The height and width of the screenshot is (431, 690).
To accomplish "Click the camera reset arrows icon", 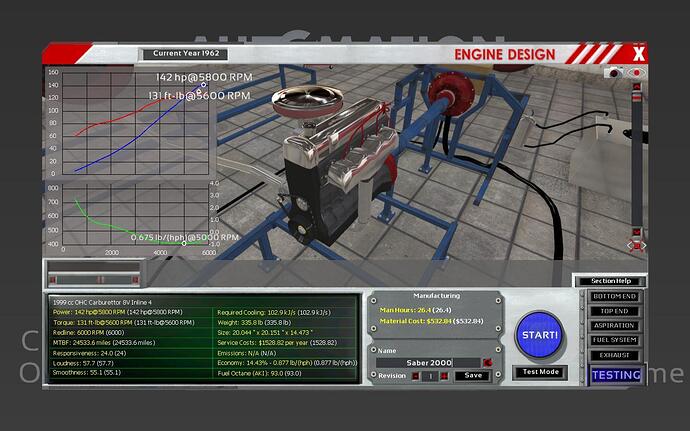I will [x=634, y=245].
